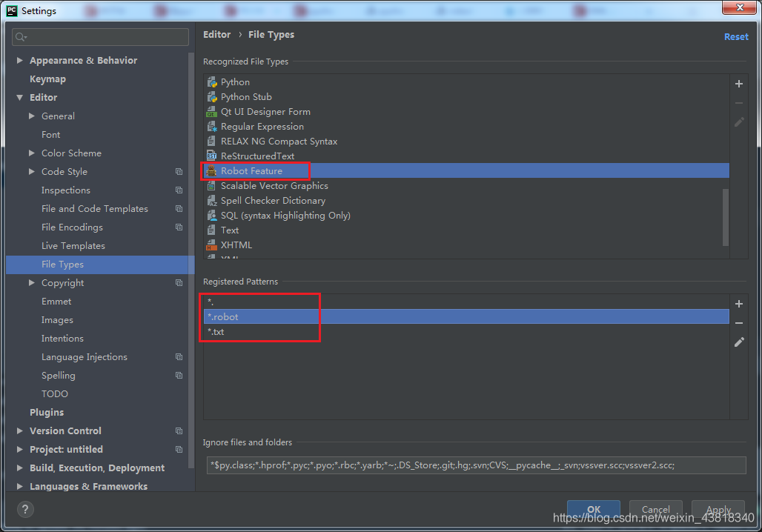Select XHTML in recognized file types

point(466,245)
